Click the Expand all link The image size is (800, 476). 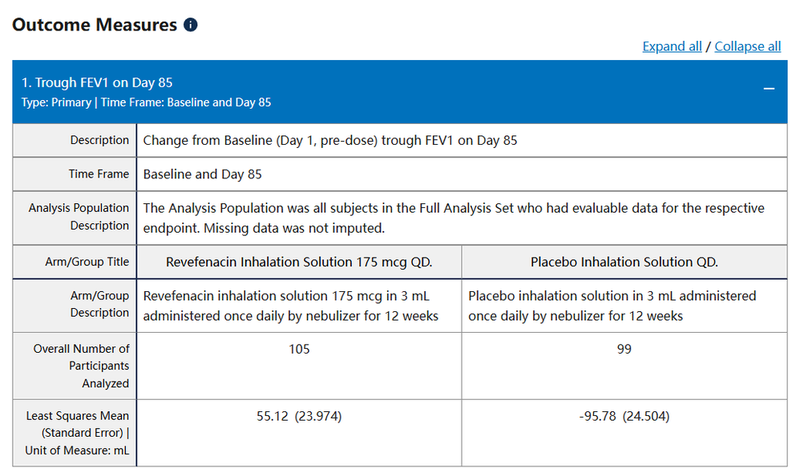click(x=672, y=46)
